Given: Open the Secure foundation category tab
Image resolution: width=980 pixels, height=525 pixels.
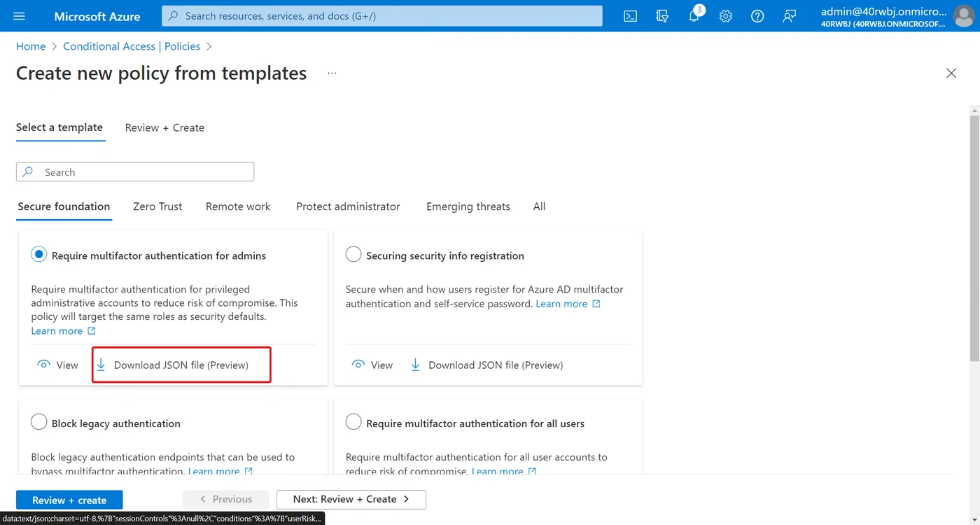Looking at the screenshot, I should click(64, 206).
